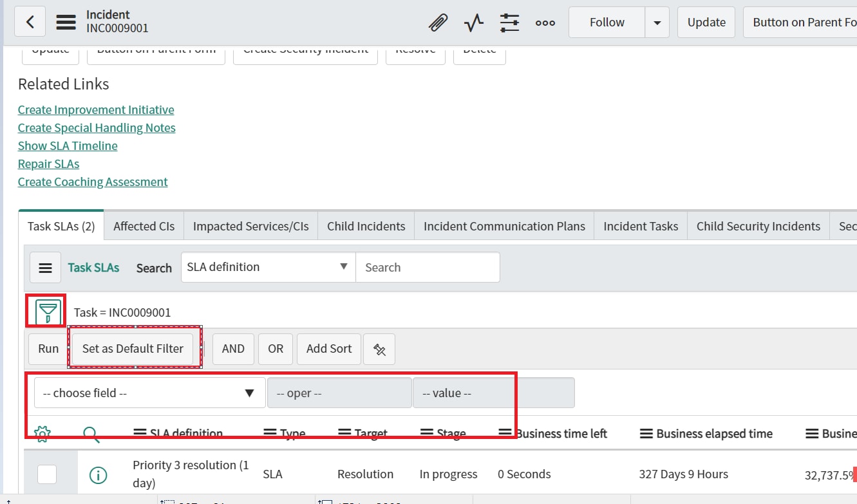857x504 pixels.
Task: Switch to the Affected CIs tab
Action: point(143,226)
